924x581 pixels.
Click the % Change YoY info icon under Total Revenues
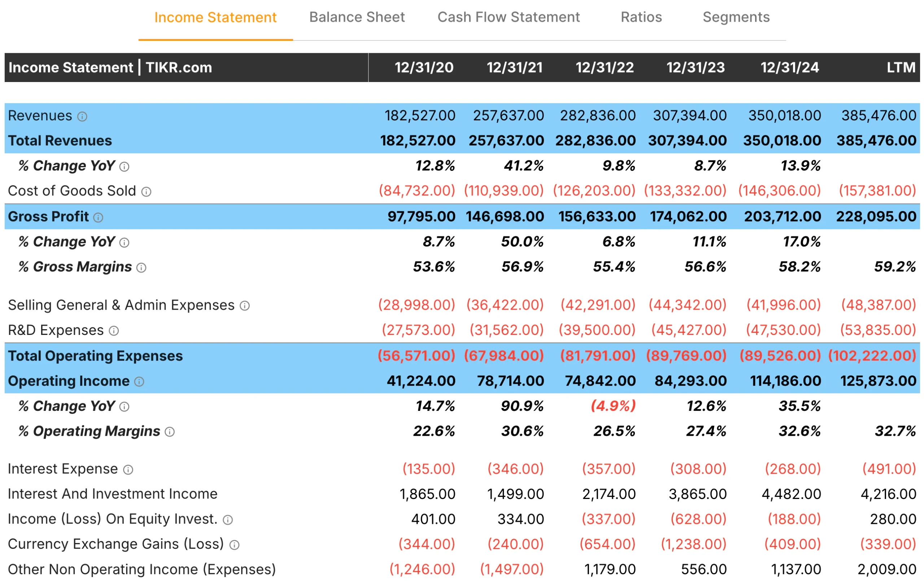click(x=124, y=167)
